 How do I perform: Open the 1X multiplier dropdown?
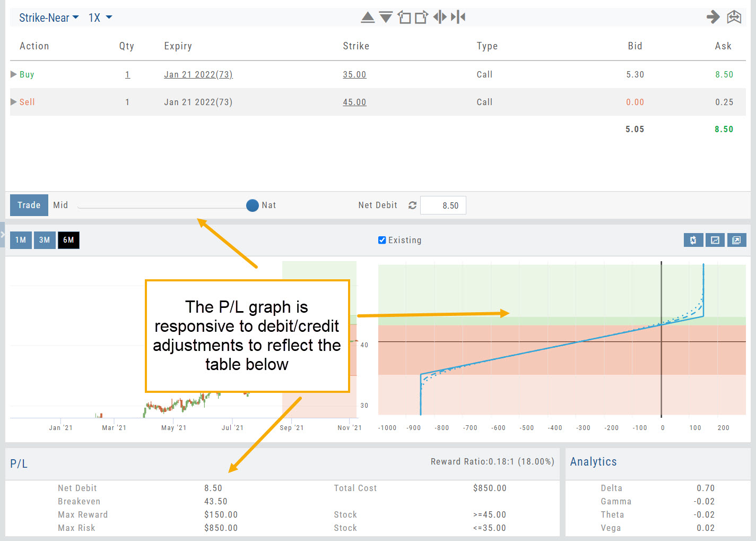click(100, 18)
